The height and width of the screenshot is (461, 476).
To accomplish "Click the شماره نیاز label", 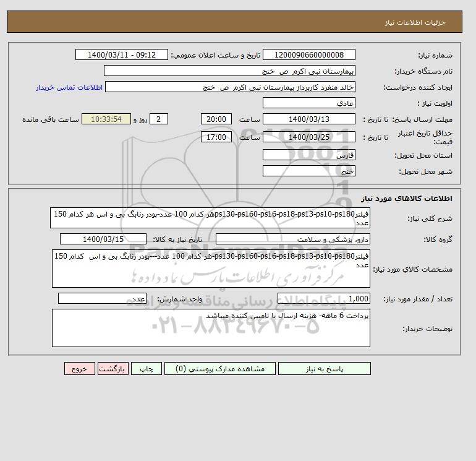I will (x=435, y=55).
